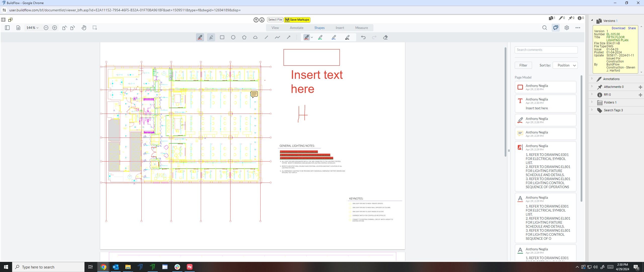This screenshot has width=644, height=272.
Task: Click the Save Markups button
Action: click(x=297, y=20)
